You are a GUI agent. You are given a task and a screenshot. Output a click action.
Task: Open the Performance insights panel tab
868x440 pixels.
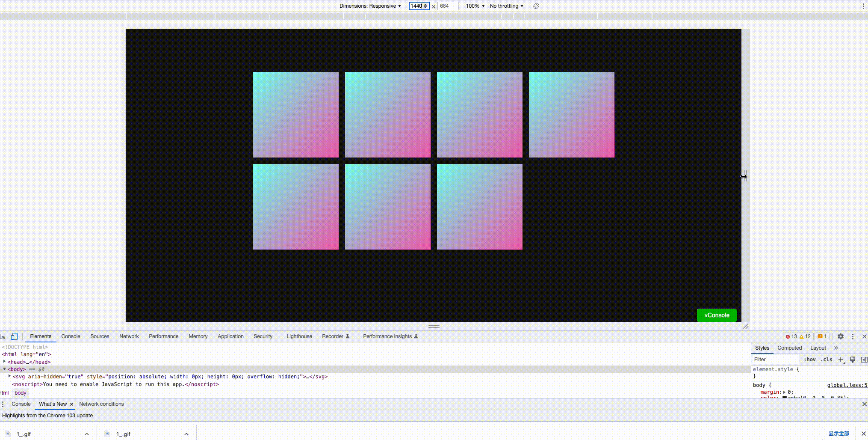[x=390, y=336]
